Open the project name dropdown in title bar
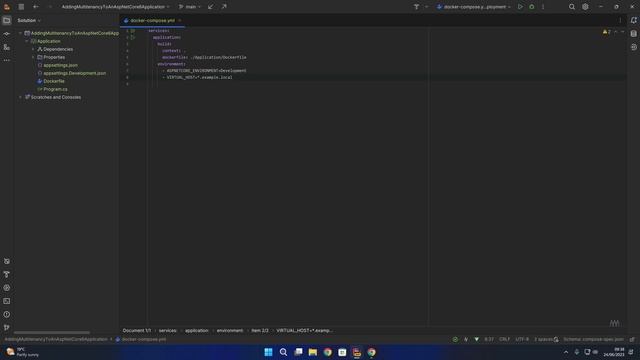The width and height of the screenshot is (640, 360). tap(116, 7)
